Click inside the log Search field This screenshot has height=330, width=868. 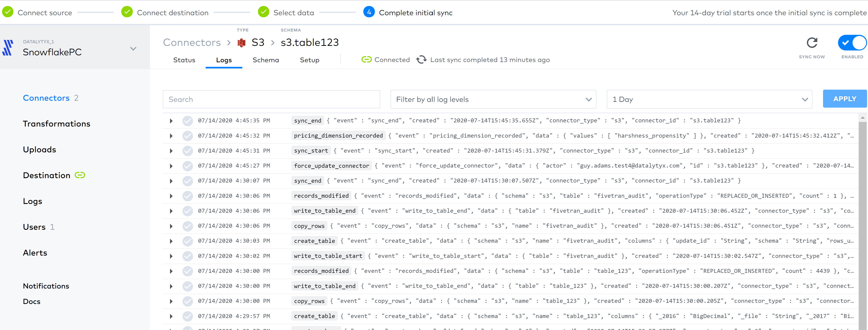click(271, 99)
